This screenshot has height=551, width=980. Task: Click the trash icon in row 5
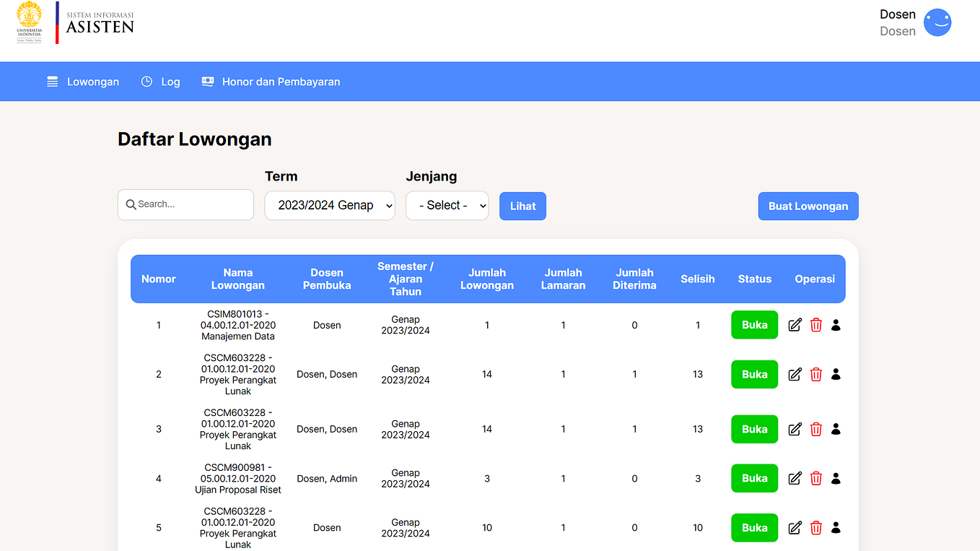coord(816,528)
